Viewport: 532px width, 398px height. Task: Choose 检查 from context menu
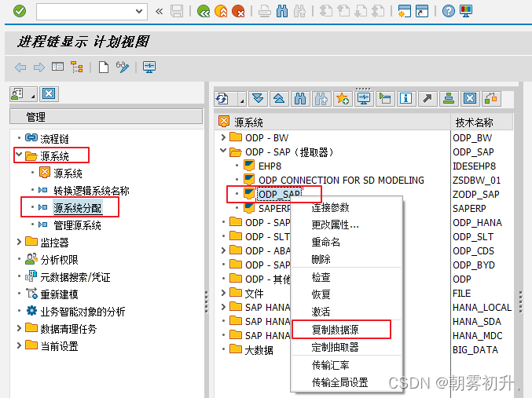[321, 277]
